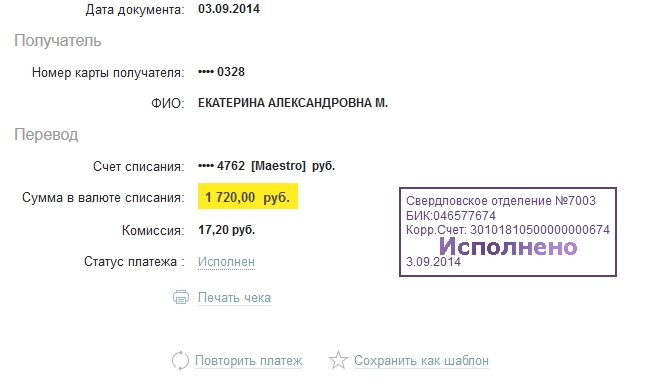Image resolution: width=657 pixels, height=383 pixels.
Task: Click the Получатель section heading
Action: click(x=58, y=41)
